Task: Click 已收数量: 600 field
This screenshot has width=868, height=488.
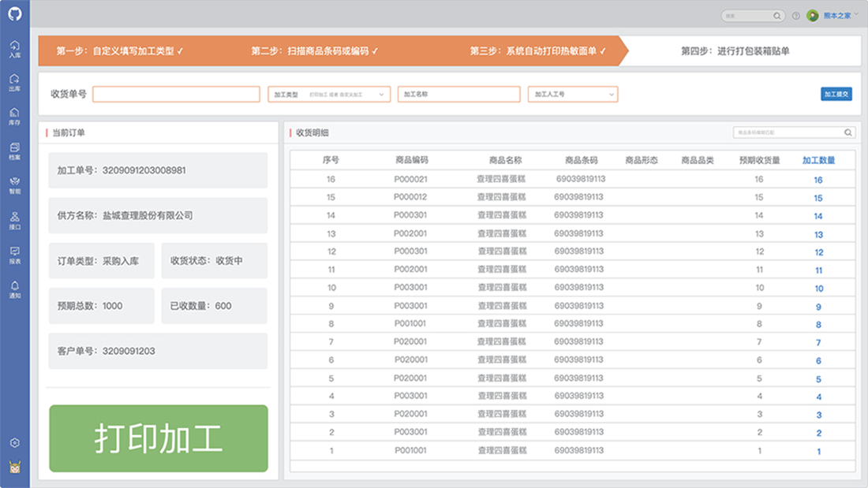Action: (214, 305)
